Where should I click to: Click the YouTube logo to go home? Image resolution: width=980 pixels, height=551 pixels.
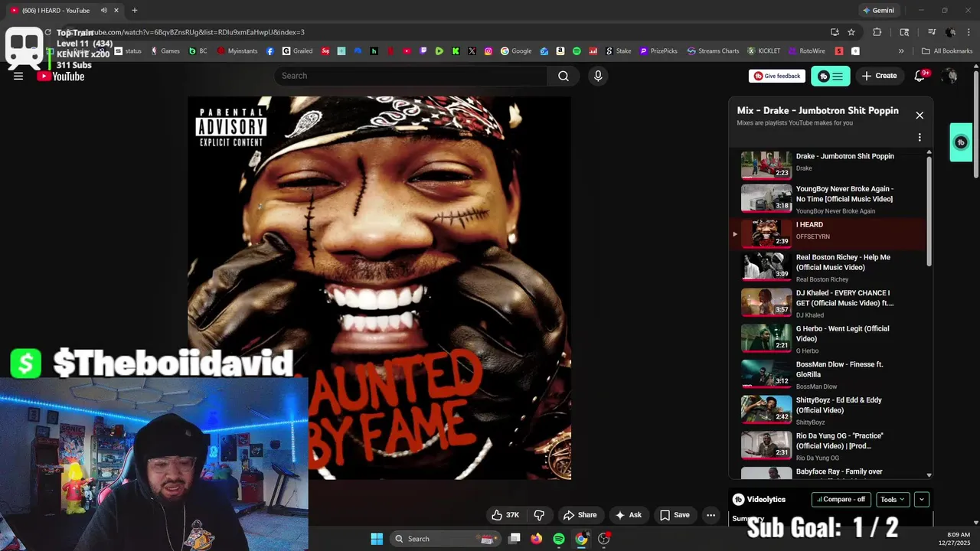60,76
